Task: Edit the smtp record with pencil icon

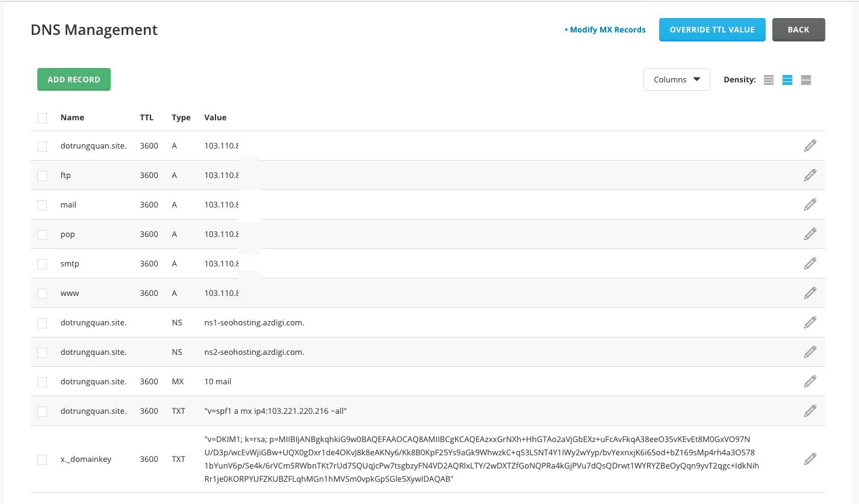Action: pos(810,263)
